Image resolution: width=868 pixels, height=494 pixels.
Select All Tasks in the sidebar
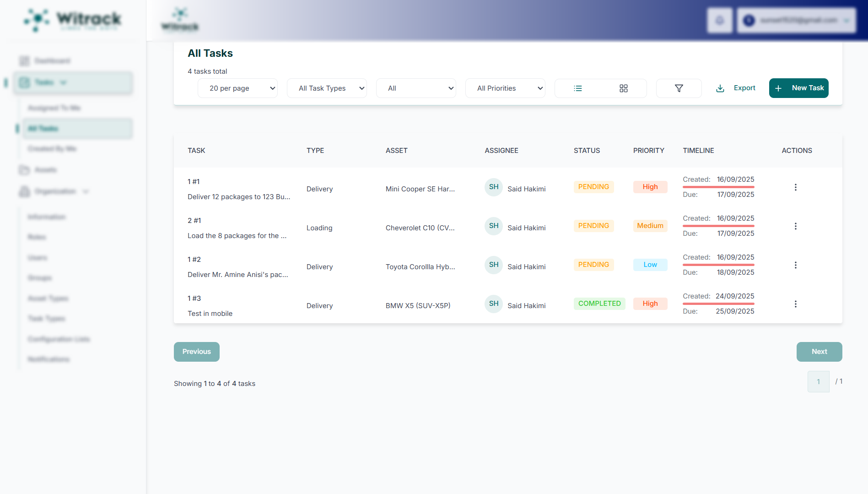click(x=73, y=129)
